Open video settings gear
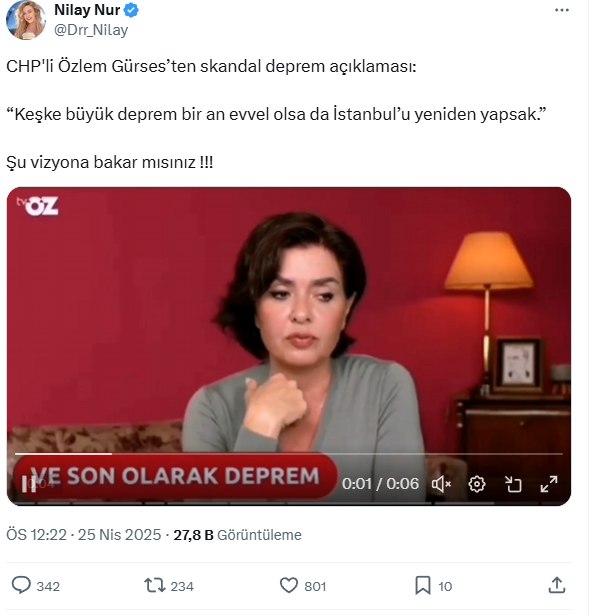The height and width of the screenshot is (615, 590). (x=477, y=484)
